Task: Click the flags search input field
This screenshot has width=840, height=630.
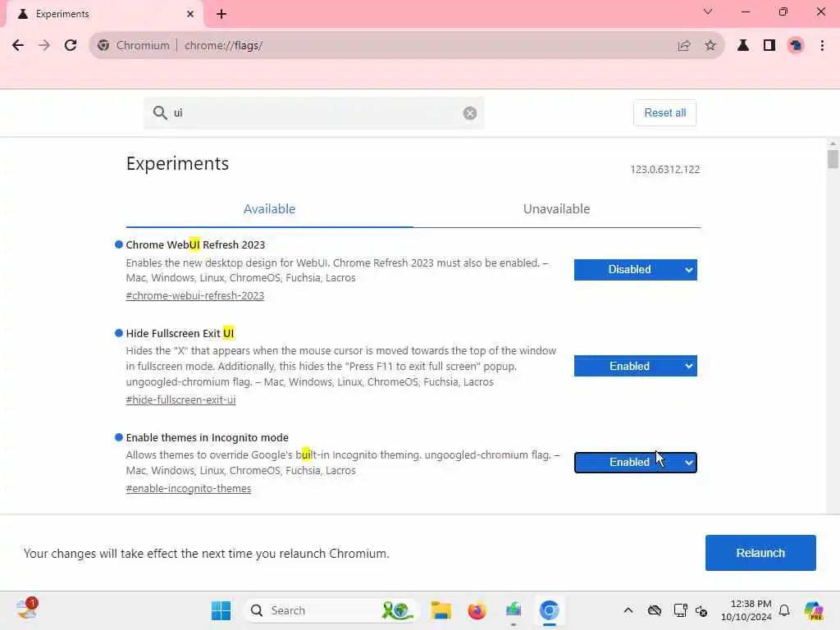Action: coord(313,113)
